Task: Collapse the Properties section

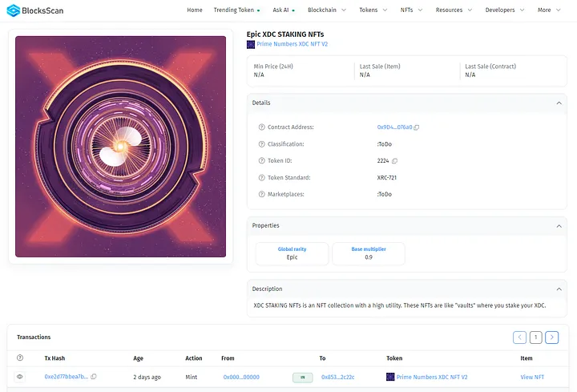Action: [559, 226]
